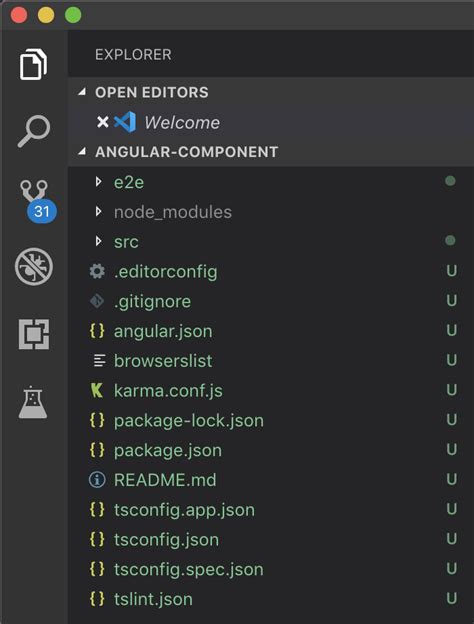Click the braces icon of package.json
The height and width of the screenshot is (624, 474).
point(97,450)
